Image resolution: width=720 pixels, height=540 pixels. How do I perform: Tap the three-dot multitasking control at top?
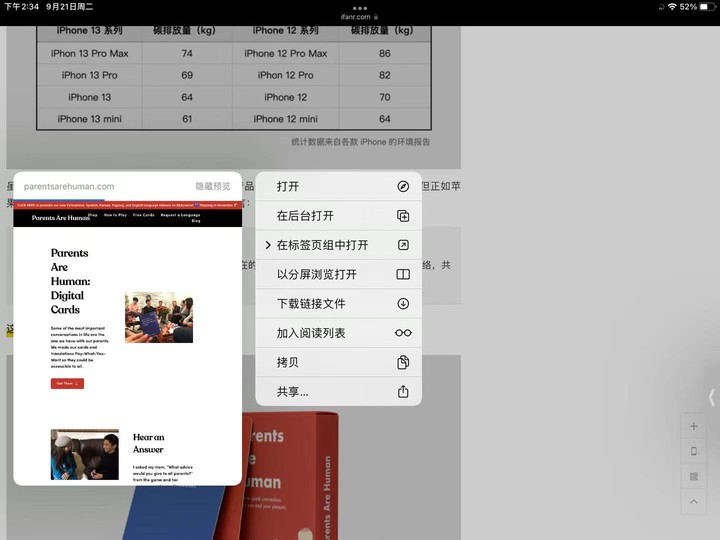click(x=360, y=7)
